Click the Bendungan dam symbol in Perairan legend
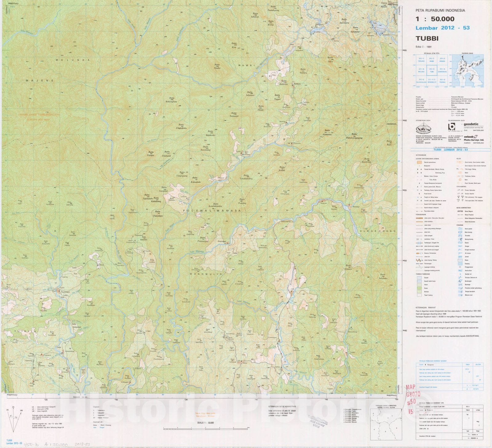 [460, 281]
